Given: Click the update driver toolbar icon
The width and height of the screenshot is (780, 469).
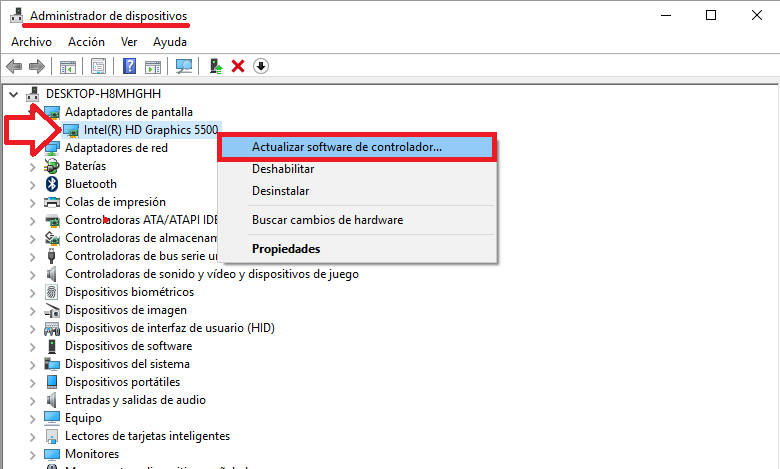Looking at the screenshot, I should pos(215,66).
